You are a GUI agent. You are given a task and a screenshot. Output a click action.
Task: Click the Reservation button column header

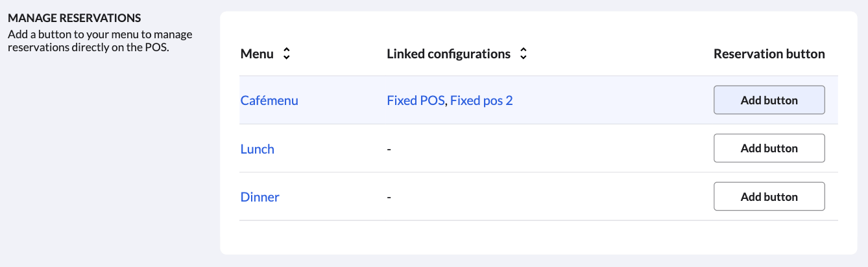(x=769, y=54)
